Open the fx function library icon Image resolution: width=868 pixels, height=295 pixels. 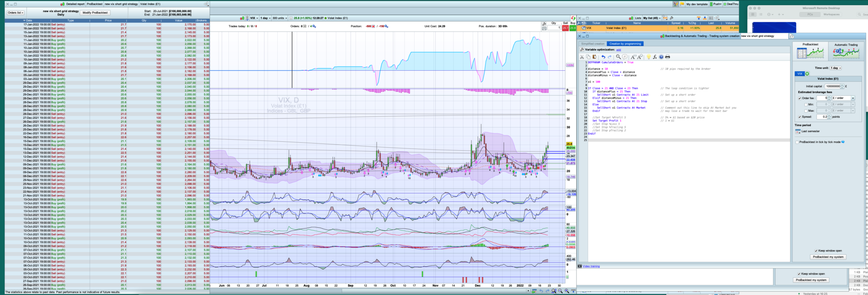(655, 57)
